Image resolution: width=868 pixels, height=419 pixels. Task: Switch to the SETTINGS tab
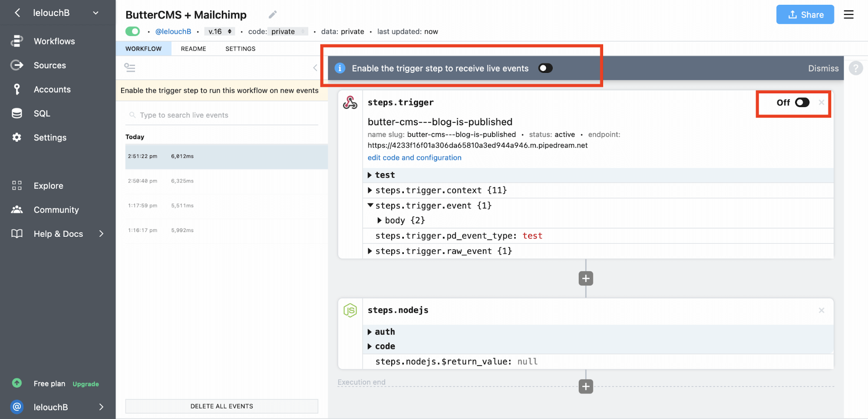click(x=240, y=49)
